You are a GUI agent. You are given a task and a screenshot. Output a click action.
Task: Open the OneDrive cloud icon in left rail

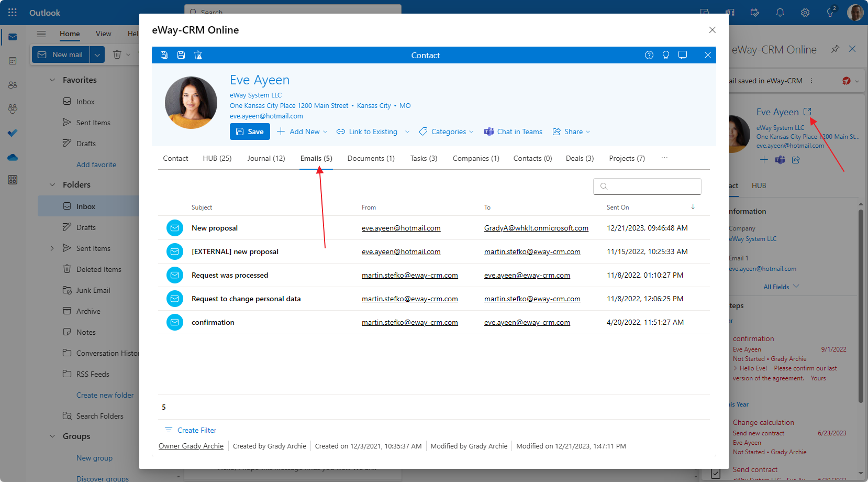(13, 157)
